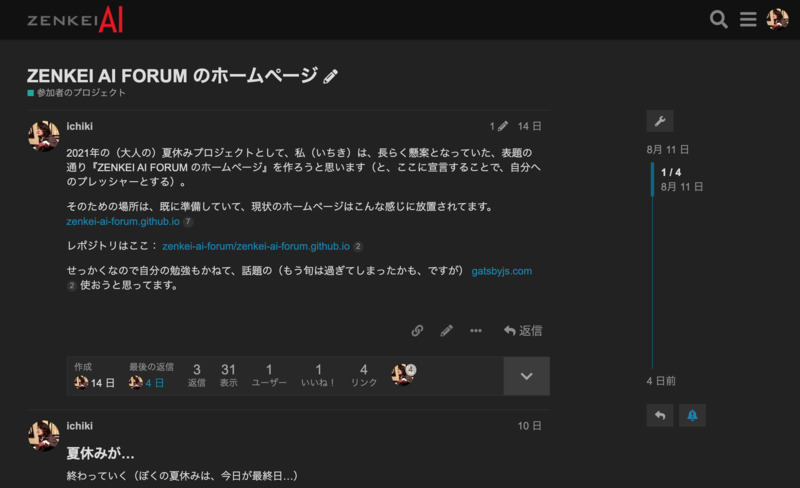Expand topic details chevron
Image resolution: width=800 pixels, height=488 pixels.
point(527,376)
